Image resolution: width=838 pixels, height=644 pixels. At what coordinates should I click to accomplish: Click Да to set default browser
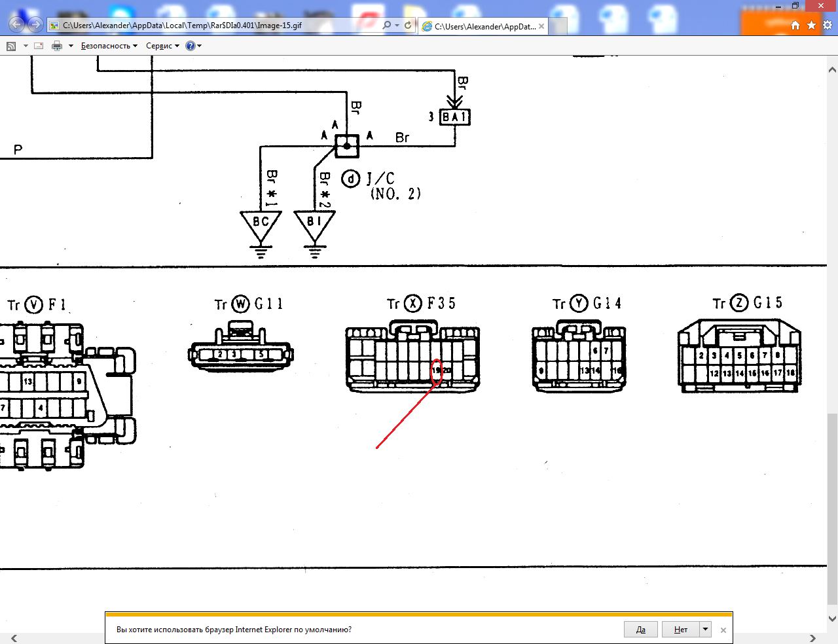coord(640,630)
